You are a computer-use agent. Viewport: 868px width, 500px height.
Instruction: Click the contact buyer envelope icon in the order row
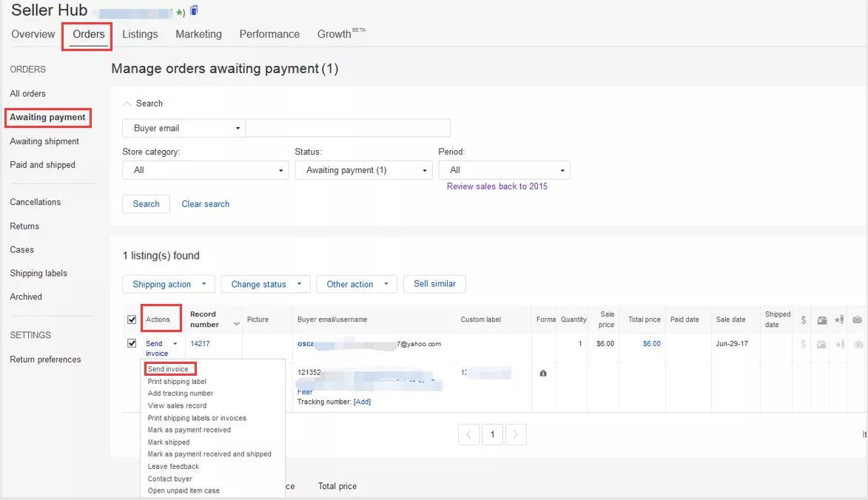click(858, 345)
